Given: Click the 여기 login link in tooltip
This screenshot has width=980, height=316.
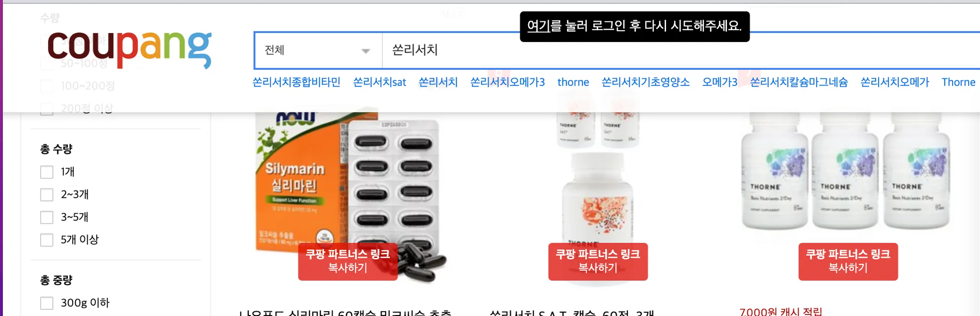Looking at the screenshot, I should 538,26.
